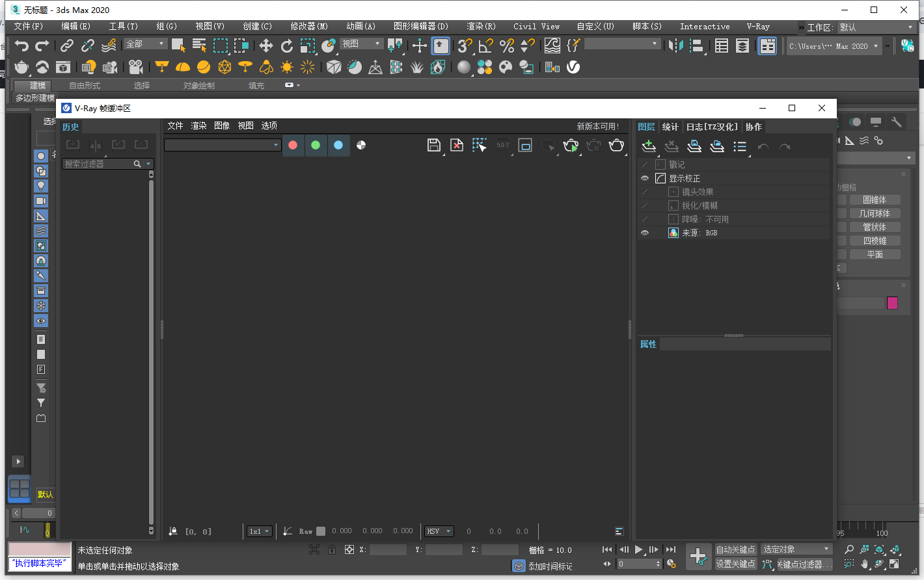The height and width of the screenshot is (580, 924).
Task: Open the HSV color mode dropdown
Action: 439,531
